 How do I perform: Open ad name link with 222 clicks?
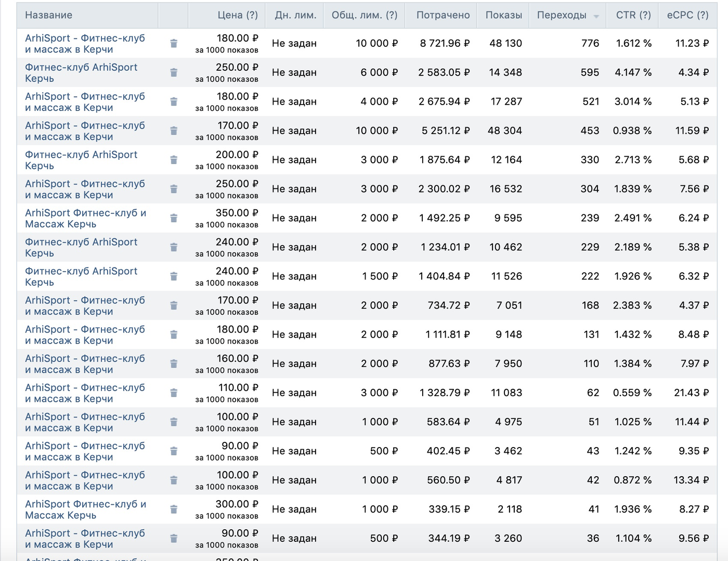(x=81, y=277)
